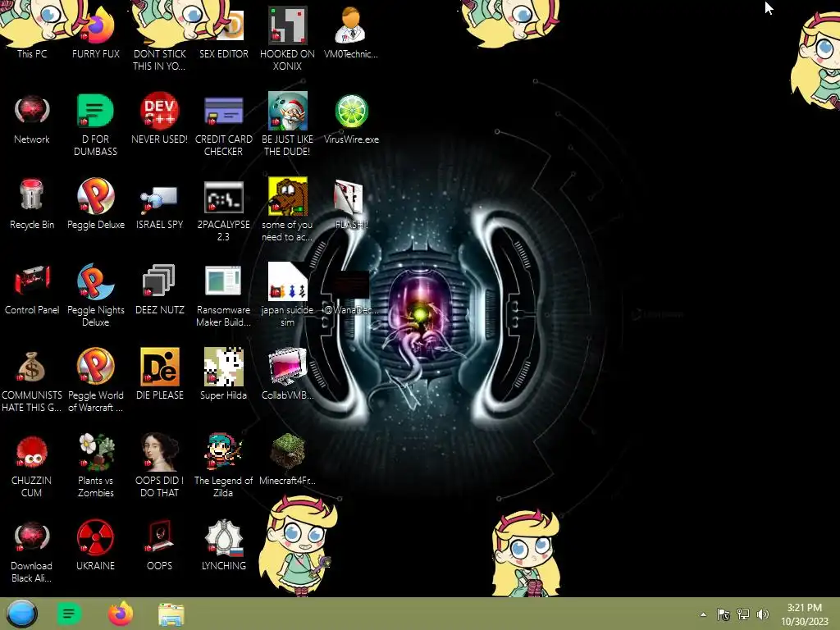Expand the hidden tray icons arrow
Viewport: 840px width, 630px height.
(703, 614)
